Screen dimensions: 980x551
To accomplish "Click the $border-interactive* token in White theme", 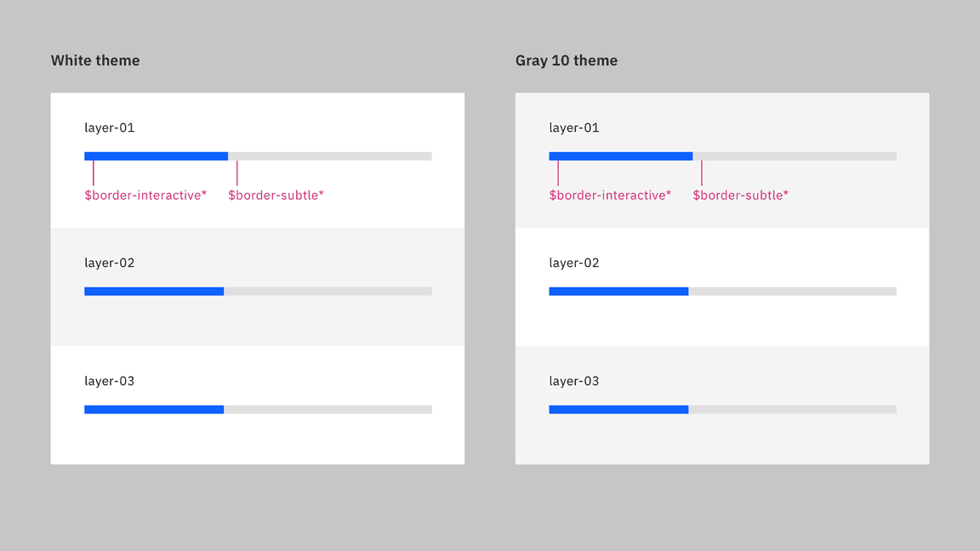I will [x=145, y=196].
